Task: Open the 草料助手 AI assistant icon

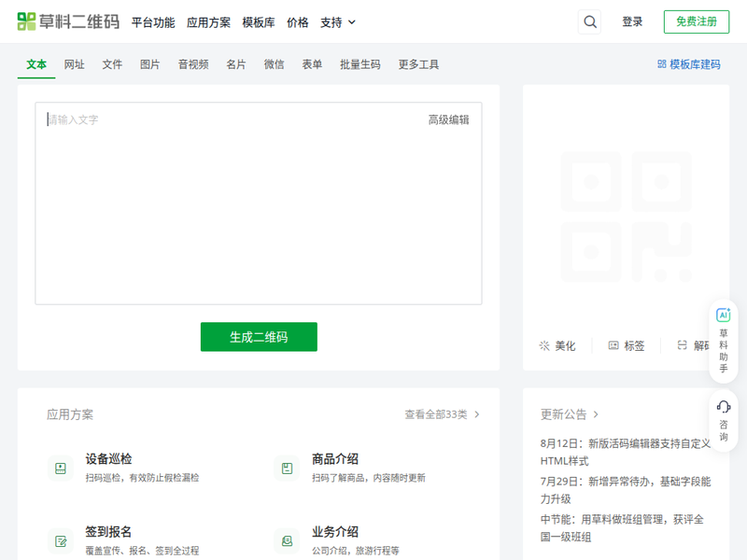Action: (723, 315)
